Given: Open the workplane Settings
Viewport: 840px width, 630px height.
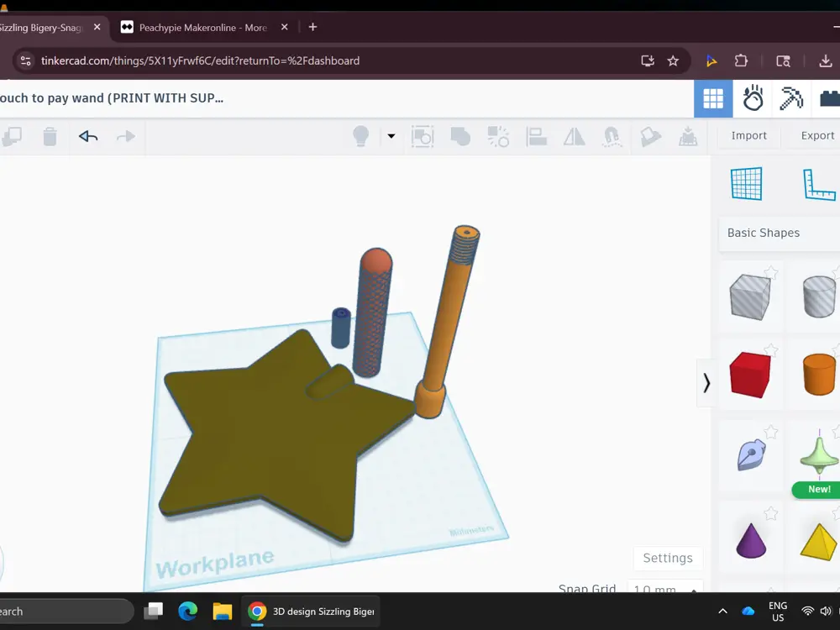Looking at the screenshot, I should (x=668, y=559).
